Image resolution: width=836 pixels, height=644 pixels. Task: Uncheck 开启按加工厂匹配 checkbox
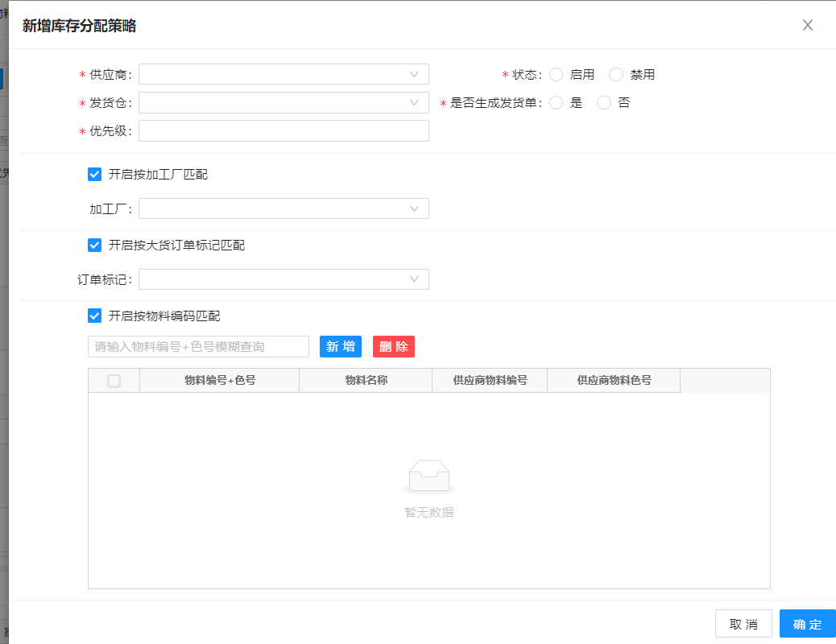coord(95,174)
